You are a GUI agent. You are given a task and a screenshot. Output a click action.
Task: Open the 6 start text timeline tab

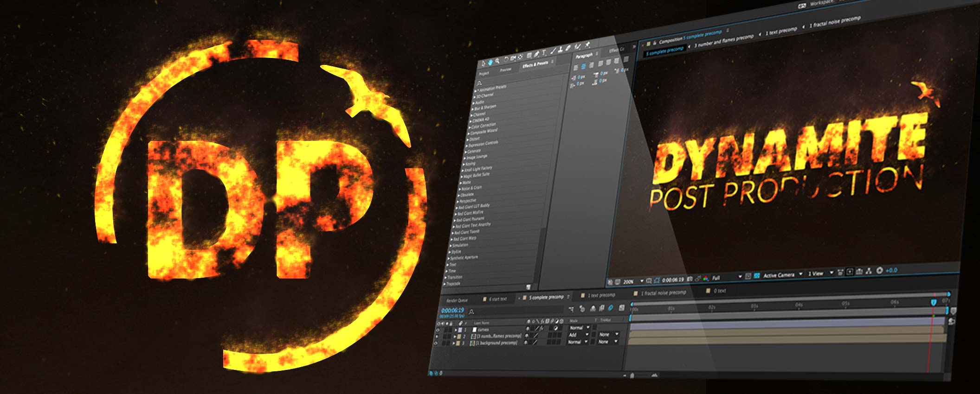coord(498,299)
